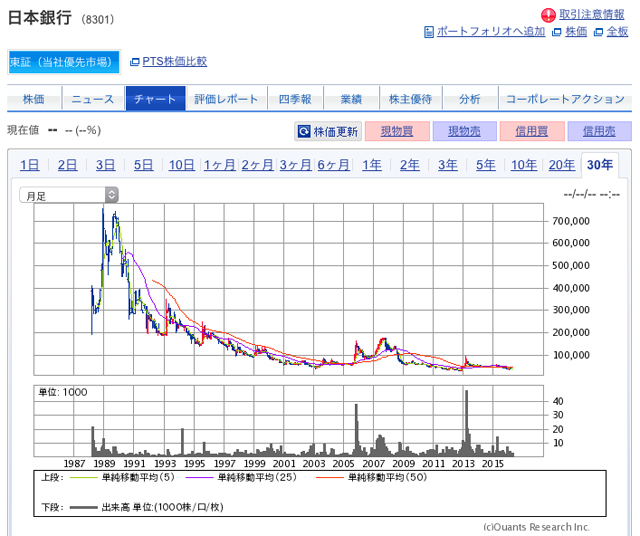Image resolution: width=640 pixels, height=536 pixels.
Task: Open ポートフォリオへ追加 link
Action: tap(491, 31)
